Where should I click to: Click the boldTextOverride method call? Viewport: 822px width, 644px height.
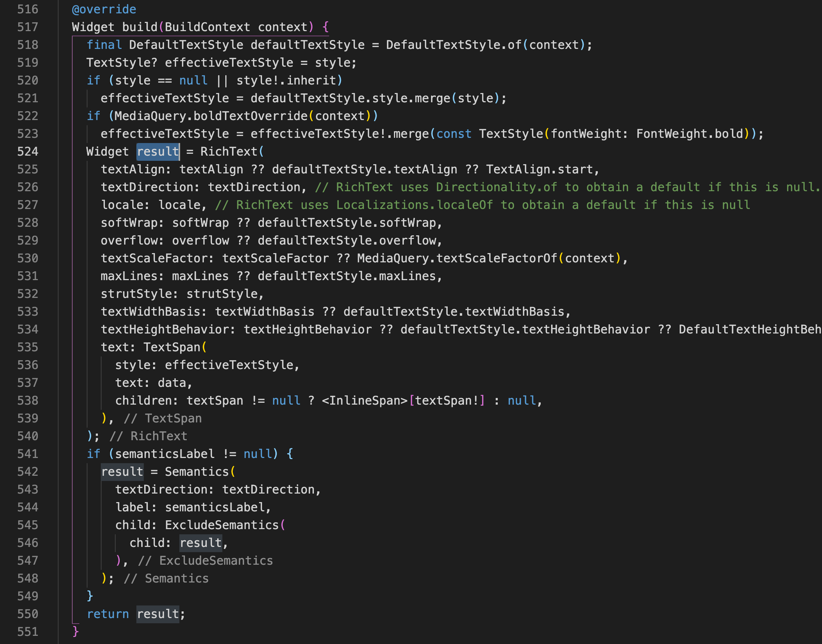pos(251,116)
